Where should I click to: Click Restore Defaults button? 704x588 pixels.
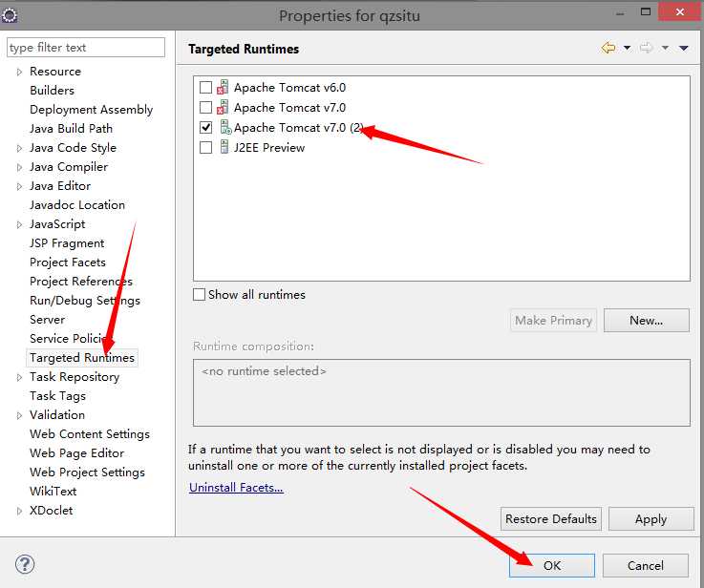(551, 519)
